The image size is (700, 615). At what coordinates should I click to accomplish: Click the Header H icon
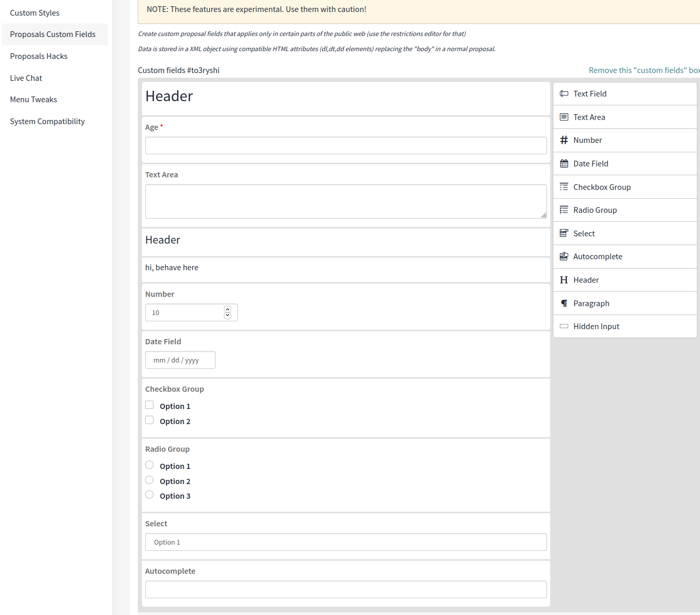pos(564,280)
